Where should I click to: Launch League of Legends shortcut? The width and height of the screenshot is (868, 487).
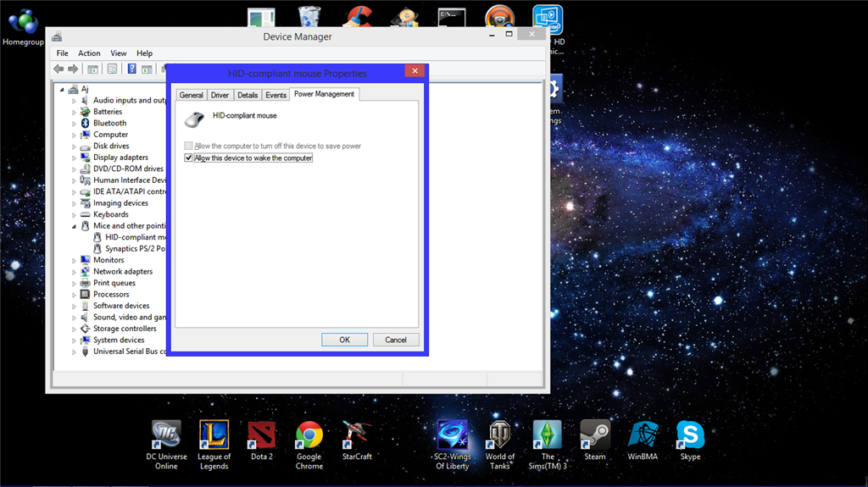[x=214, y=445]
